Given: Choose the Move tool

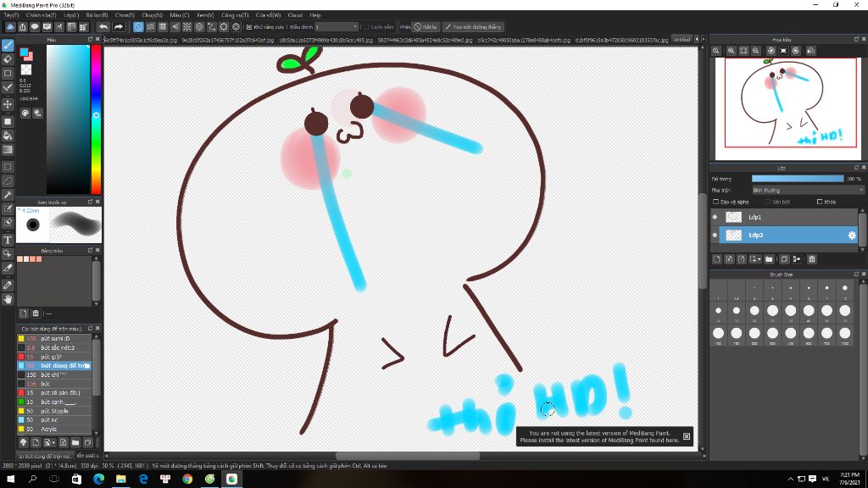Looking at the screenshot, I should coord(8,104).
